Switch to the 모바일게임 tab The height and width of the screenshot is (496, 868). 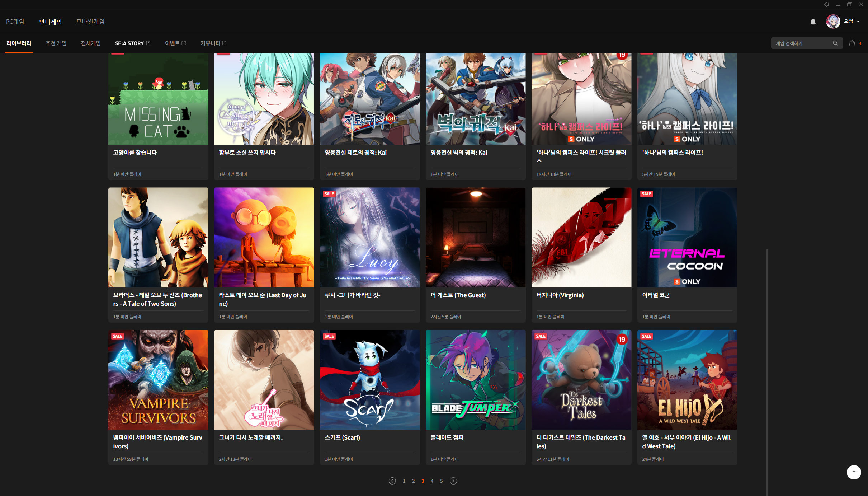[90, 22]
